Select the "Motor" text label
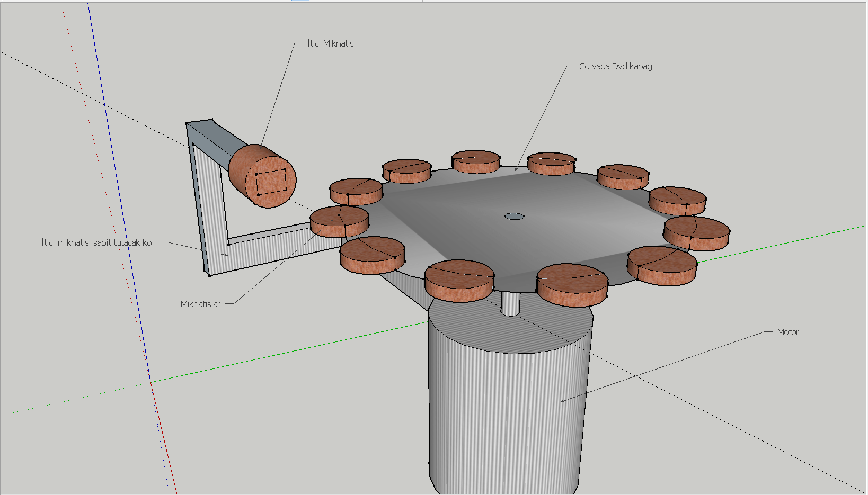Screen dimensions: 868x495 (x=787, y=332)
